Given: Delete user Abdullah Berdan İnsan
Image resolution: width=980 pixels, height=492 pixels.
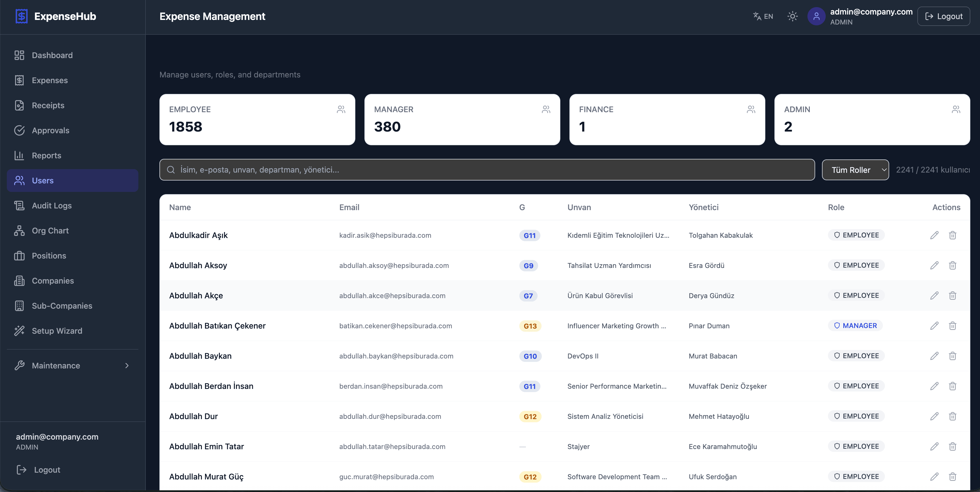Looking at the screenshot, I should point(953,386).
